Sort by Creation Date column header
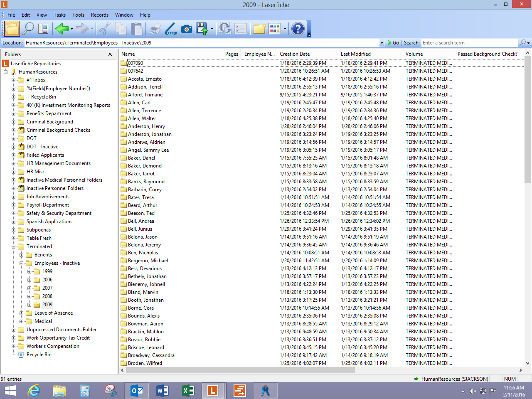The image size is (532, 399). click(295, 54)
